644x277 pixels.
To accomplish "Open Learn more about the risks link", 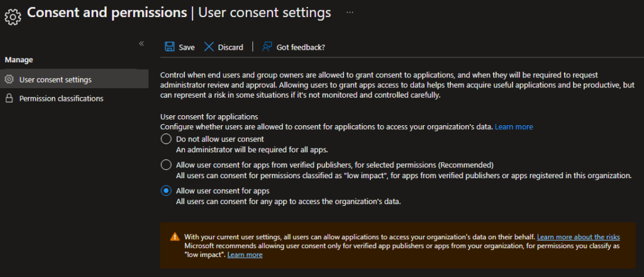I will 579,237.
